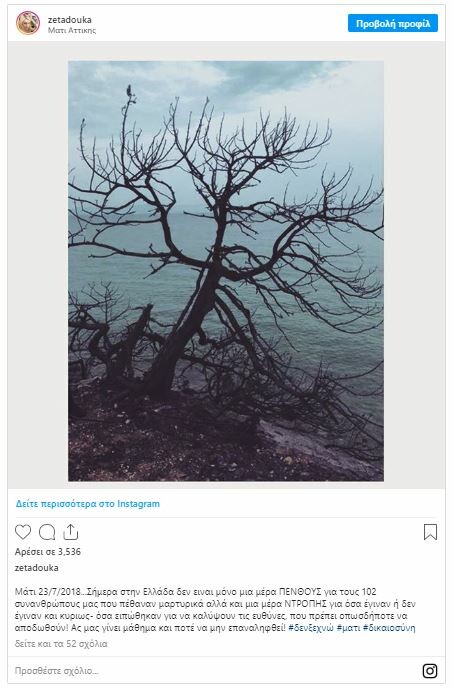453x689 pixels.
Task: Open comments via the speech bubble icon
Action: (47, 532)
